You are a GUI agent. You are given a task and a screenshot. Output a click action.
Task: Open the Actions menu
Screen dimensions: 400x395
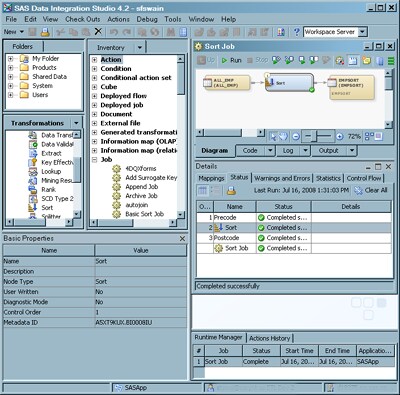pyautogui.click(x=118, y=19)
